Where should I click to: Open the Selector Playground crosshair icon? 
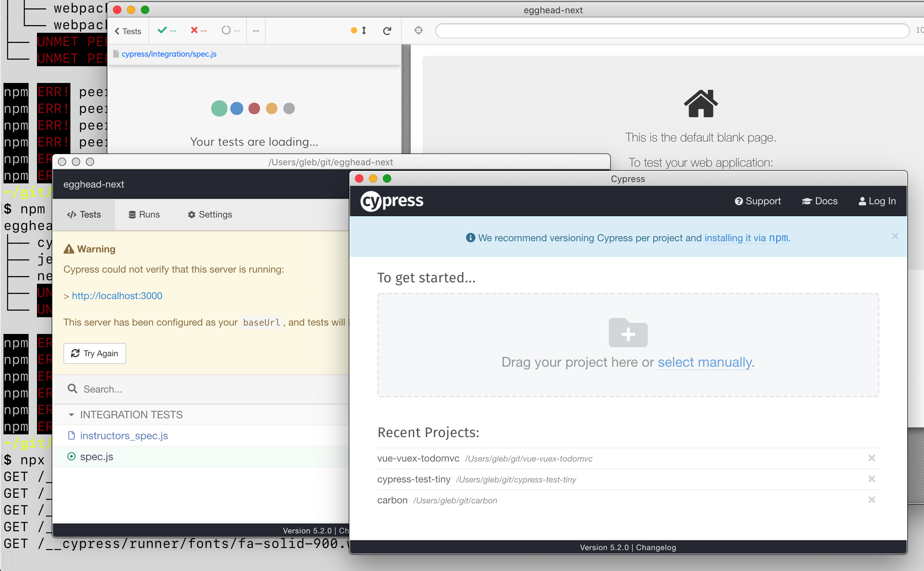[418, 31]
